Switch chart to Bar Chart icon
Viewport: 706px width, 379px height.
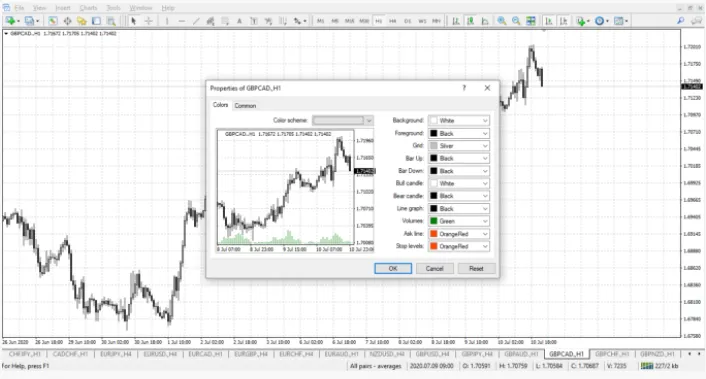456,21
